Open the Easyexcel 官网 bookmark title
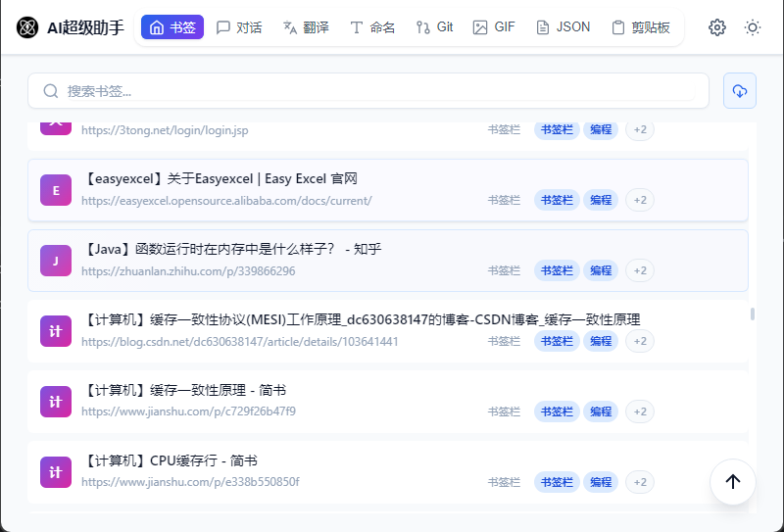Viewport: 784px width, 532px height. 220,178
